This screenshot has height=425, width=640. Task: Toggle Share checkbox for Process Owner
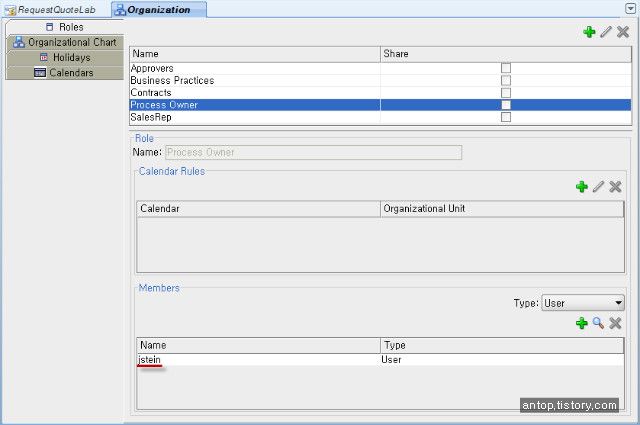506,105
